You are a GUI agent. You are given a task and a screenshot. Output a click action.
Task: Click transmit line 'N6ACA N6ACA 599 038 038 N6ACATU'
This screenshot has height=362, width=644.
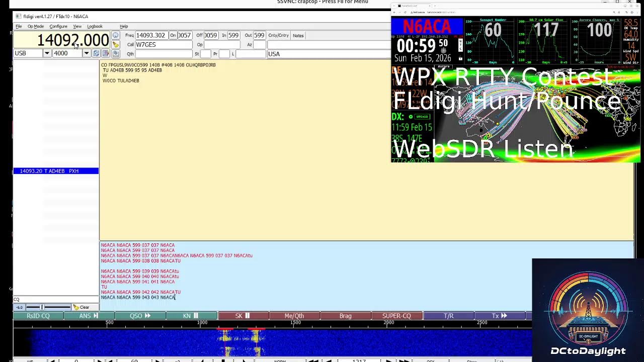click(x=140, y=261)
